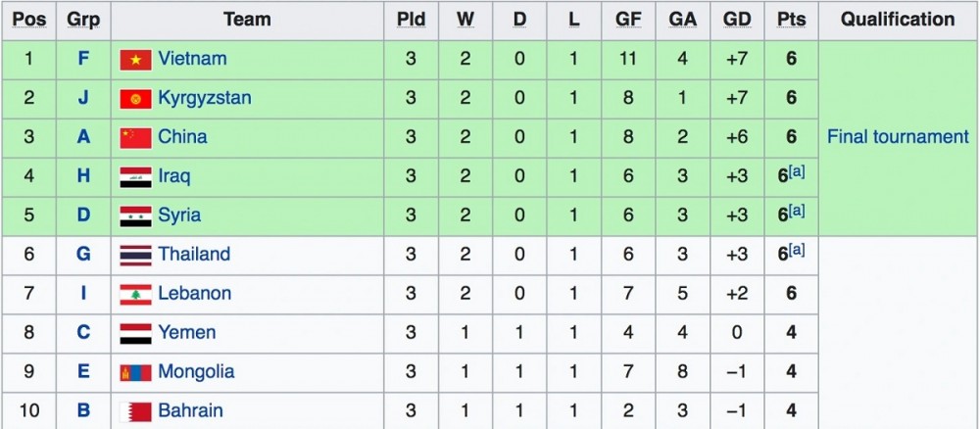This screenshot has height=429, width=980.
Task: Click the Lebanon flag icon
Action: [135, 295]
